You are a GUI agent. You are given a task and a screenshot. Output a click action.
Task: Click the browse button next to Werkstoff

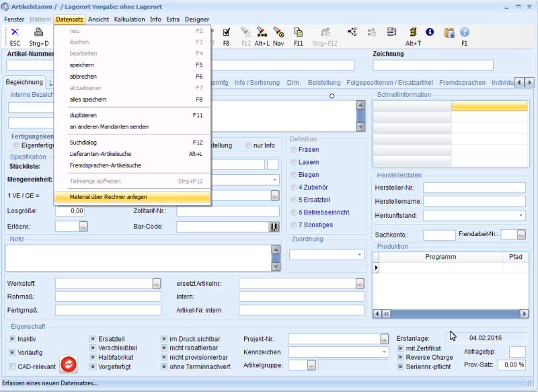(x=157, y=283)
